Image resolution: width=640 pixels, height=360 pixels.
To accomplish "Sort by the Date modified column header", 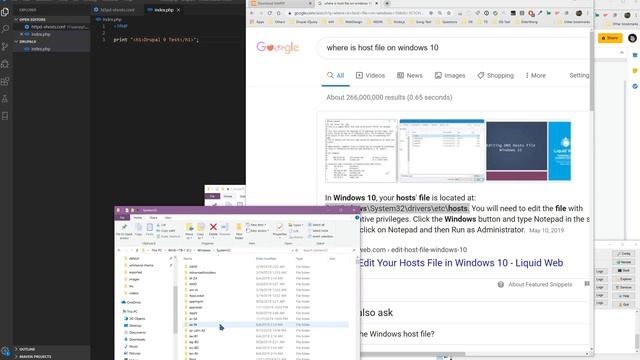I will click(x=266, y=259).
